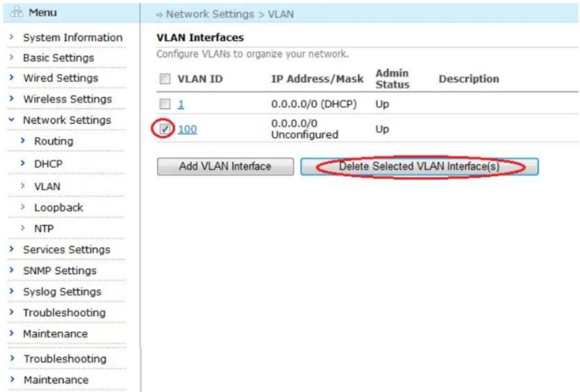This screenshot has height=392, width=580.
Task: Open Wireless Settings menu item
Action: point(67,99)
